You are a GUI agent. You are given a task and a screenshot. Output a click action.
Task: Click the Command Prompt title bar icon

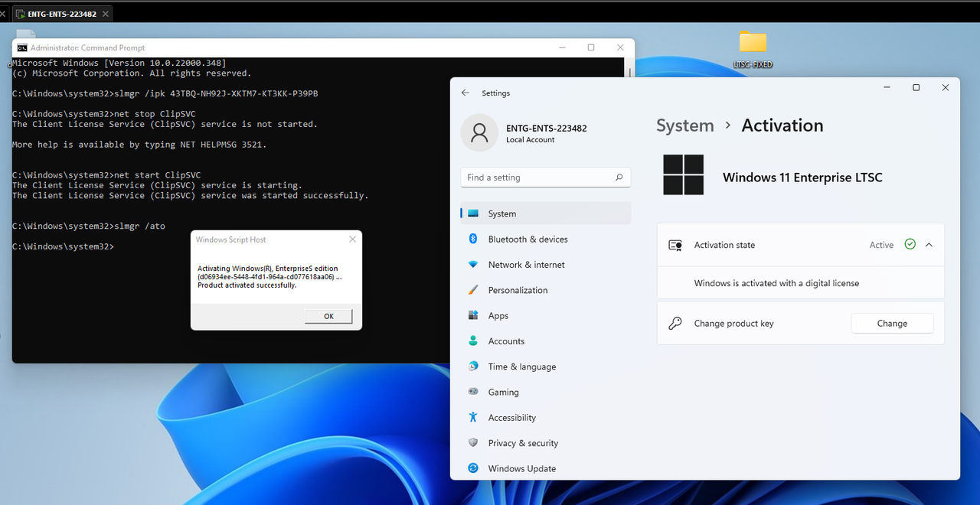pyautogui.click(x=22, y=47)
